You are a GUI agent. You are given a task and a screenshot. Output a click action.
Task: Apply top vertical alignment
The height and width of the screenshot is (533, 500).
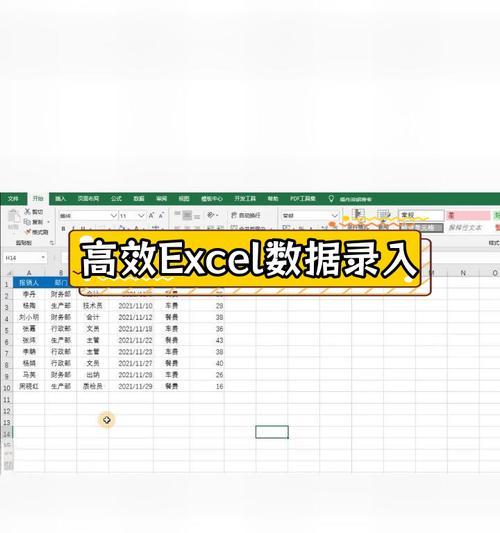click(177, 214)
